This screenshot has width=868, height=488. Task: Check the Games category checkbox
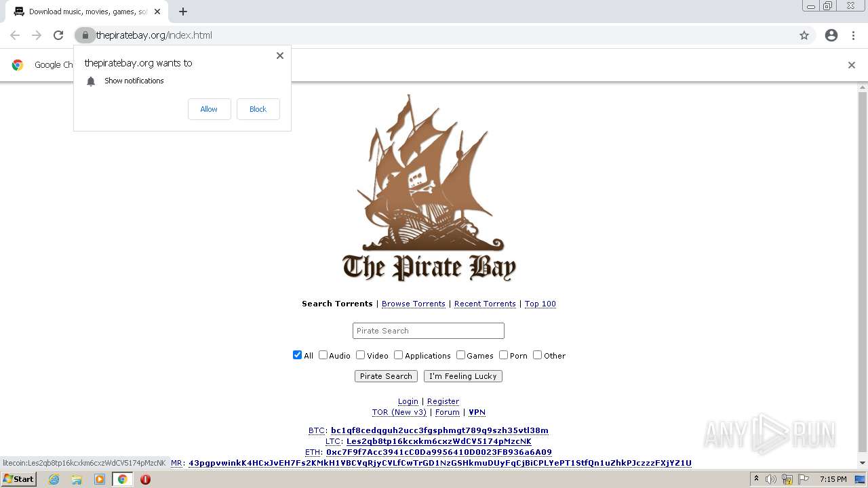(x=460, y=355)
